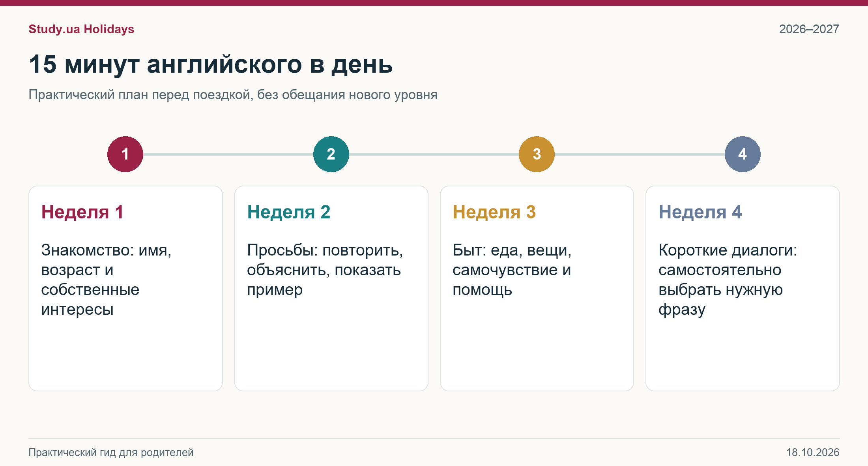Click the teal circle marker numbered 2
Image resolution: width=868 pixels, height=466 pixels.
pos(331,154)
